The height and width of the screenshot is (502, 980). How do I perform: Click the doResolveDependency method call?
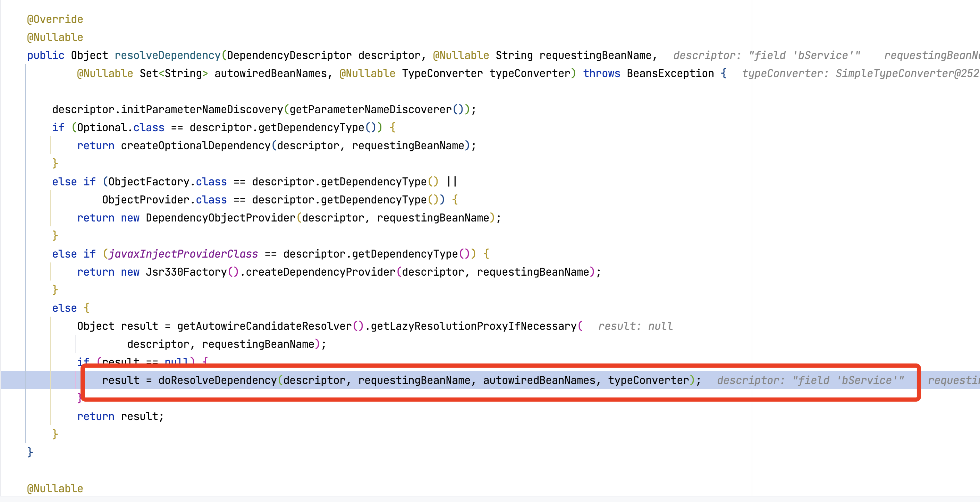coord(217,380)
